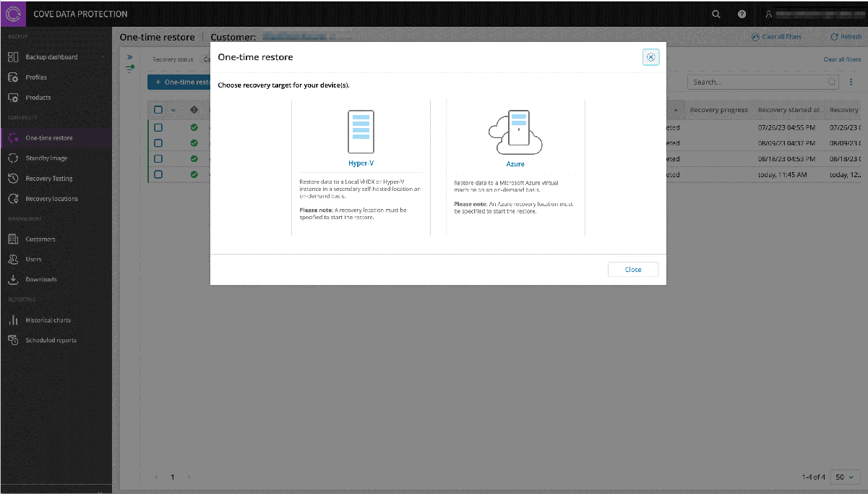This screenshot has width=868, height=494.
Task: Click the + One-time restore button
Action: click(x=179, y=82)
